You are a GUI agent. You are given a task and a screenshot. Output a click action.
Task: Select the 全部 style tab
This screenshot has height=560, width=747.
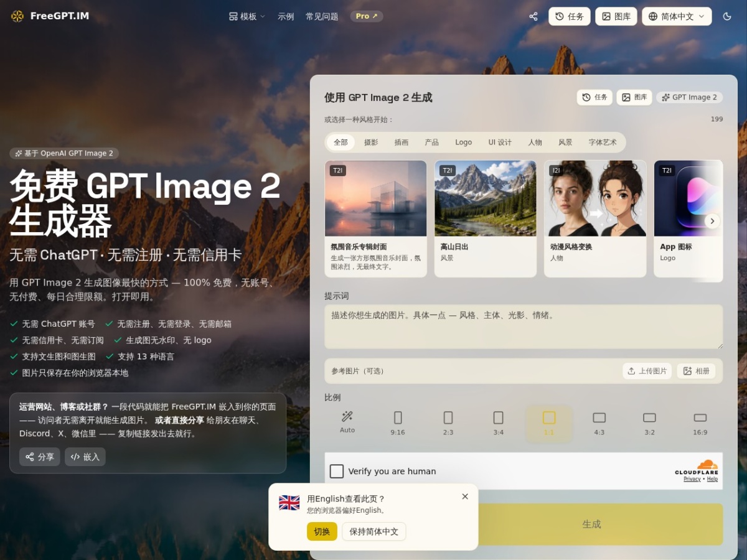(341, 142)
